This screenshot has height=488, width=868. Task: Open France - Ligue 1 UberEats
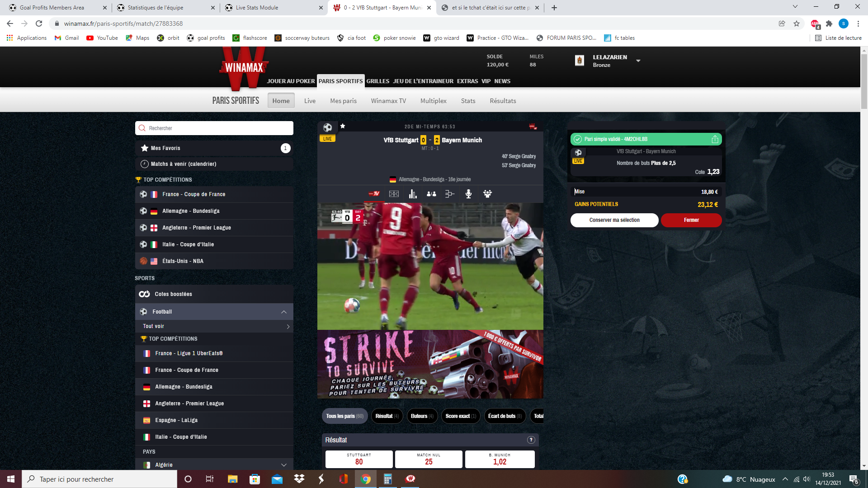pyautogui.click(x=214, y=353)
